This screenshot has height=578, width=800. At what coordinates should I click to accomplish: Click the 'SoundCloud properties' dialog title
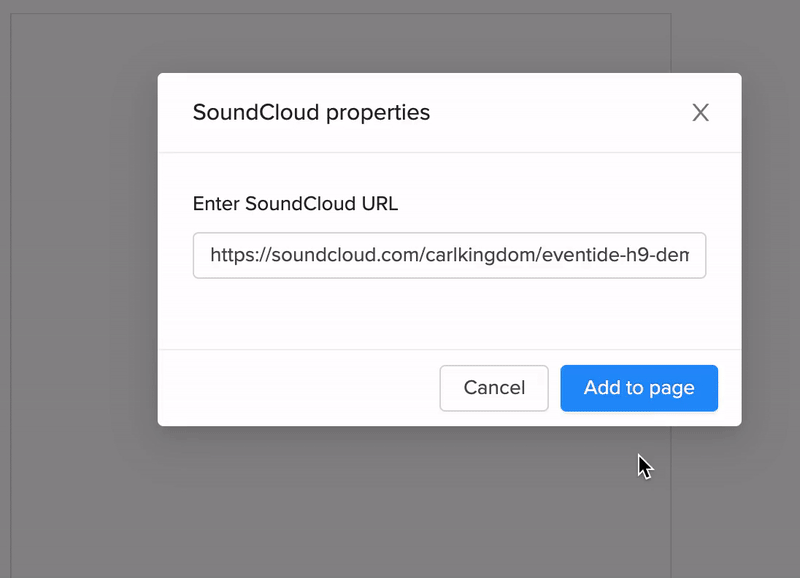(x=311, y=112)
